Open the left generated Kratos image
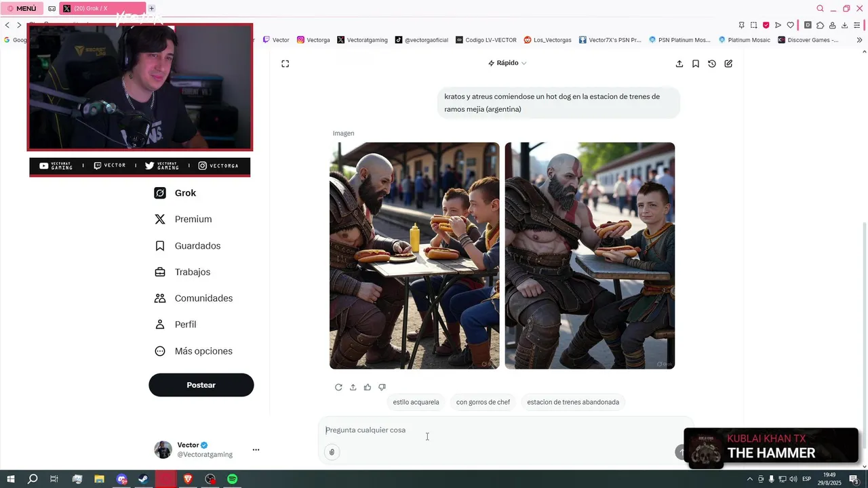Image resolution: width=868 pixels, height=488 pixels. click(x=414, y=256)
